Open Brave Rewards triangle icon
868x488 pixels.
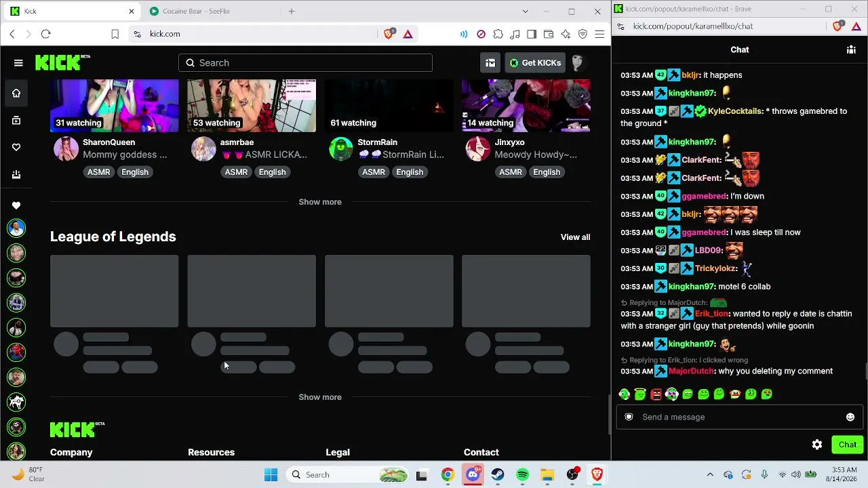(x=408, y=34)
